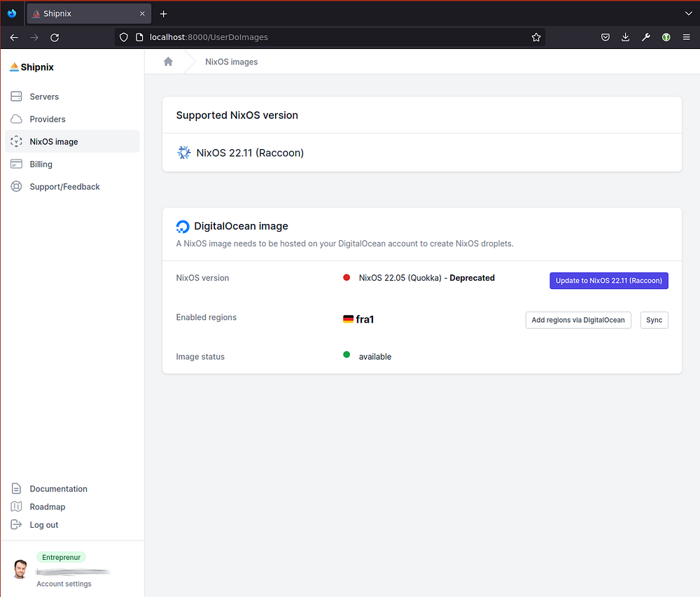The width and height of the screenshot is (700, 597).
Task: Click the URL address bar
Action: [x=330, y=38]
